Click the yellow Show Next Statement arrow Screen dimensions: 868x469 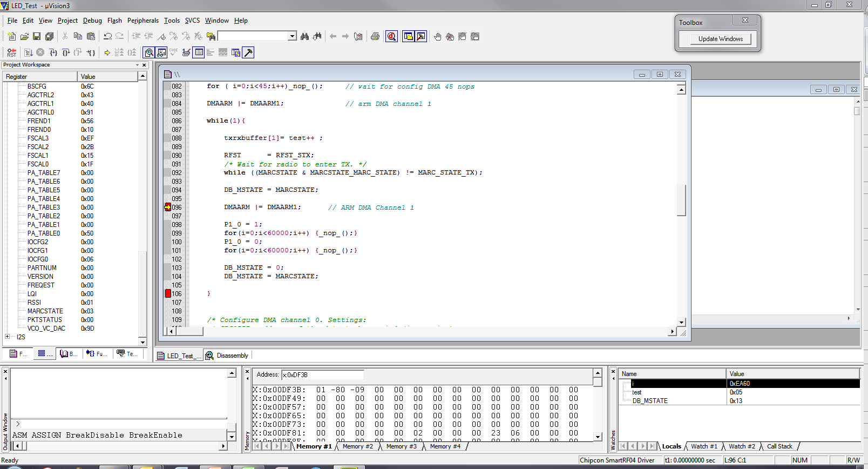pyautogui.click(x=107, y=52)
